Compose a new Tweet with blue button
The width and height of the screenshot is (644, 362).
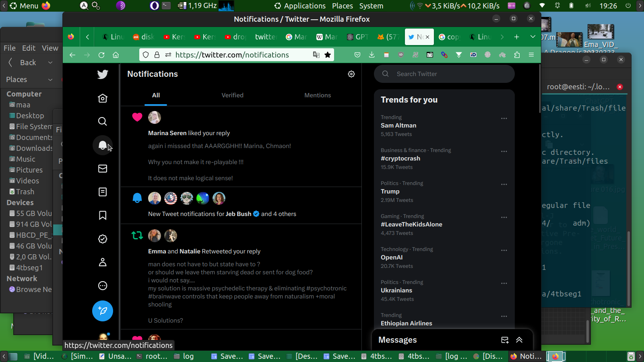(103, 311)
